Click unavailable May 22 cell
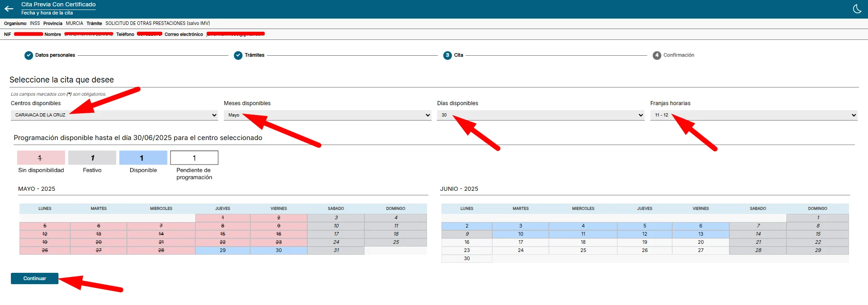Screen dimensions: 868x305 click(223, 242)
